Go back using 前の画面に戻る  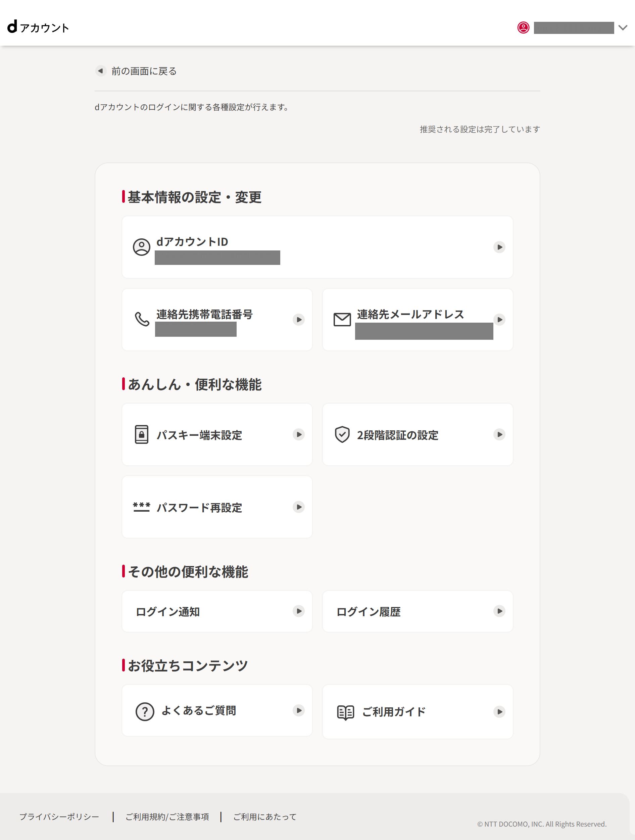(136, 71)
